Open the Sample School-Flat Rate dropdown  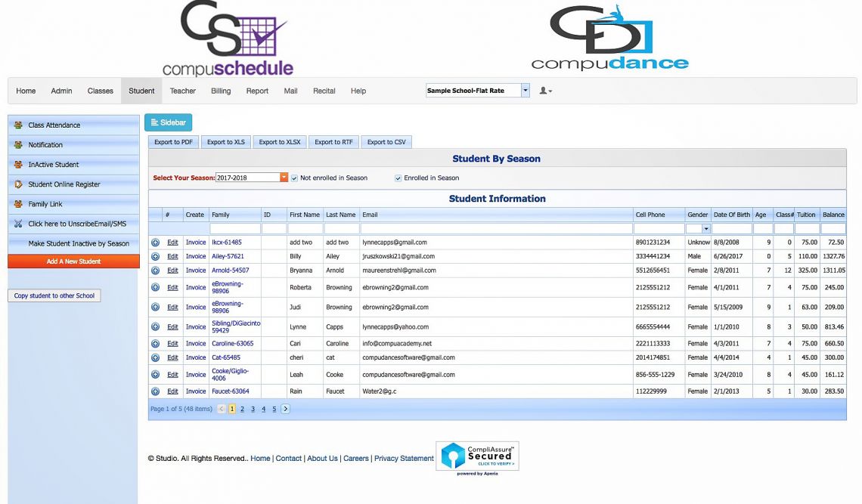pos(526,91)
